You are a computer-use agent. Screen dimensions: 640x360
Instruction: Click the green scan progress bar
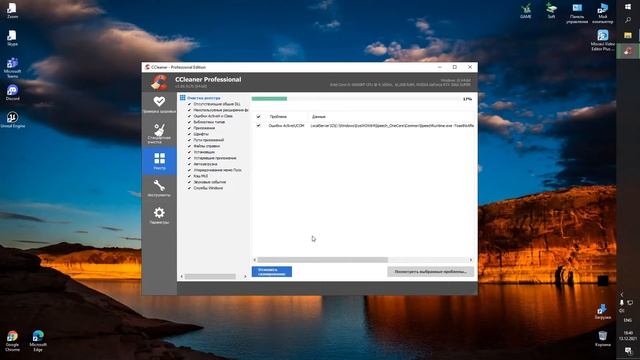pyautogui.click(x=269, y=99)
